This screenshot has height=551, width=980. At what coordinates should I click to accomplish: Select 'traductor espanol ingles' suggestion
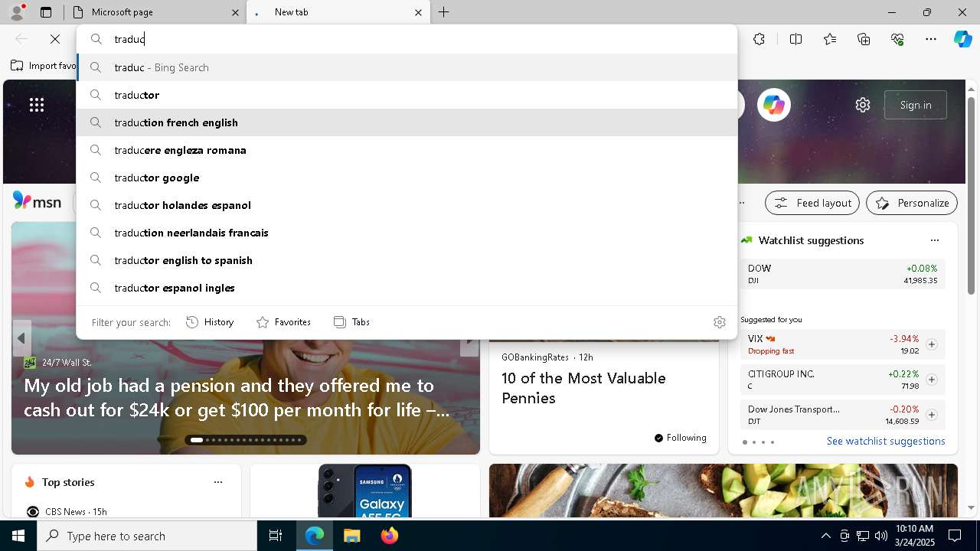(x=407, y=288)
